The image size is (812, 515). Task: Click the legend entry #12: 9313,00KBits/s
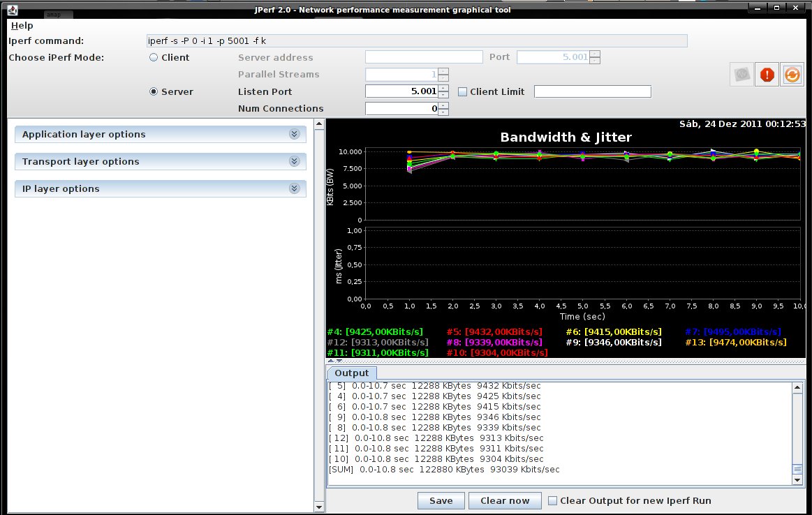pos(378,342)
